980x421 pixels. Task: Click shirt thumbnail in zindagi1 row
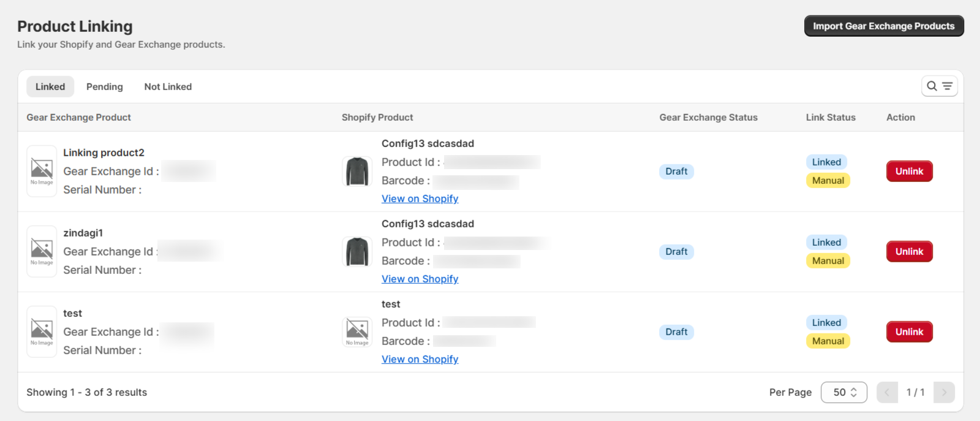coord(357,251)
